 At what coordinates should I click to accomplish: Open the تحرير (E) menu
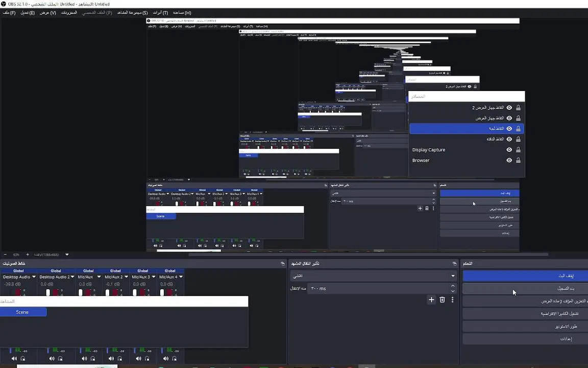(28, 13)
